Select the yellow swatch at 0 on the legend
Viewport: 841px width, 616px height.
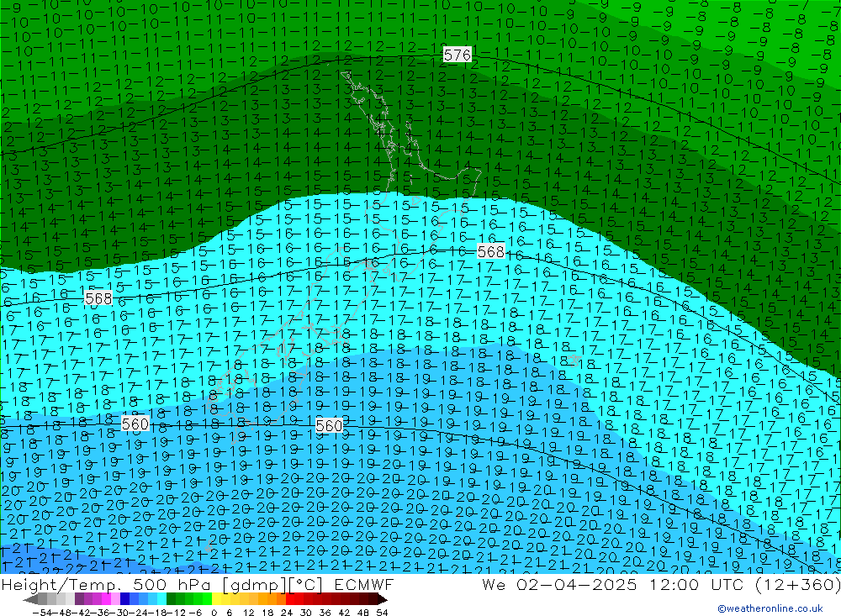(217, 599)
